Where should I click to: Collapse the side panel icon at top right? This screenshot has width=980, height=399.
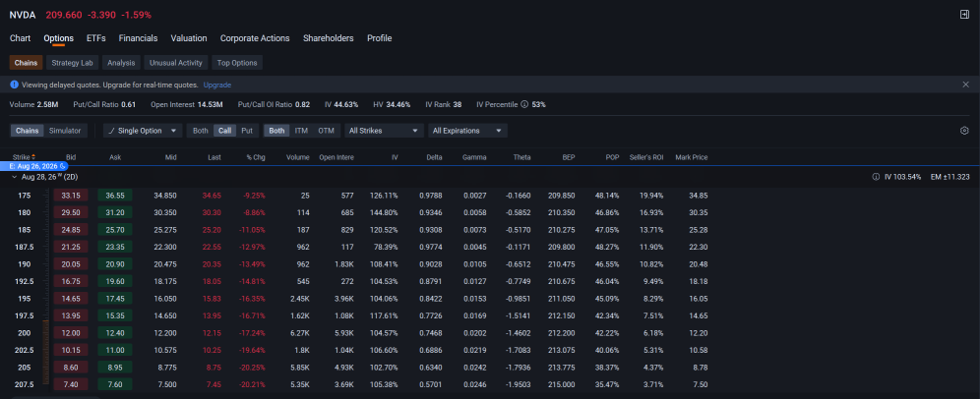click(x=964, y=15)
